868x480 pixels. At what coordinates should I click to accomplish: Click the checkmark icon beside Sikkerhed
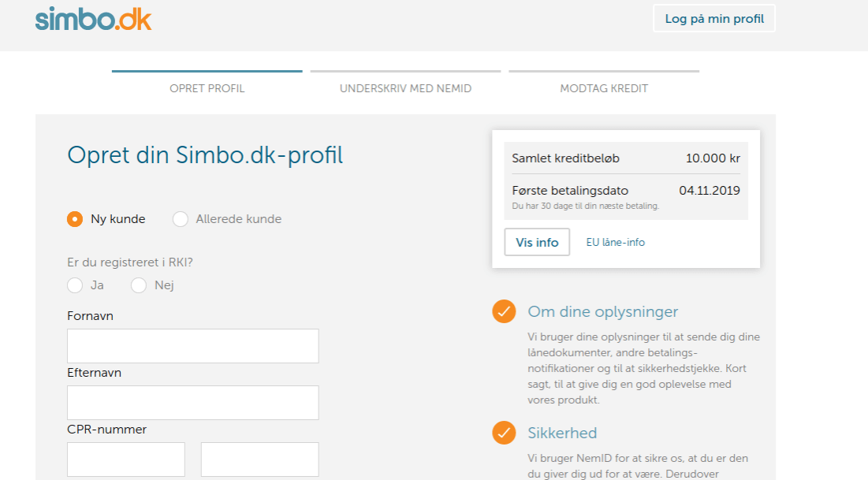[x=504, y=433]
